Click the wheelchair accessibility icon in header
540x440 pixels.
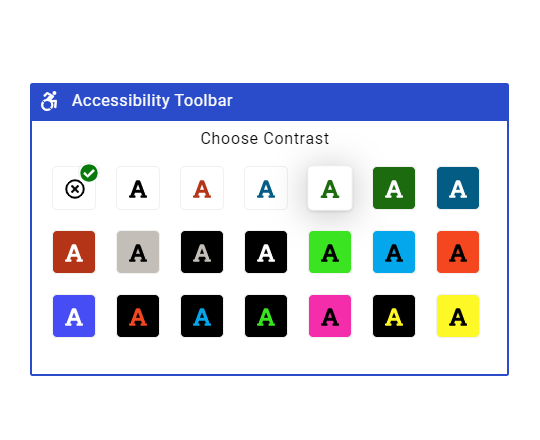pos(49,101)
